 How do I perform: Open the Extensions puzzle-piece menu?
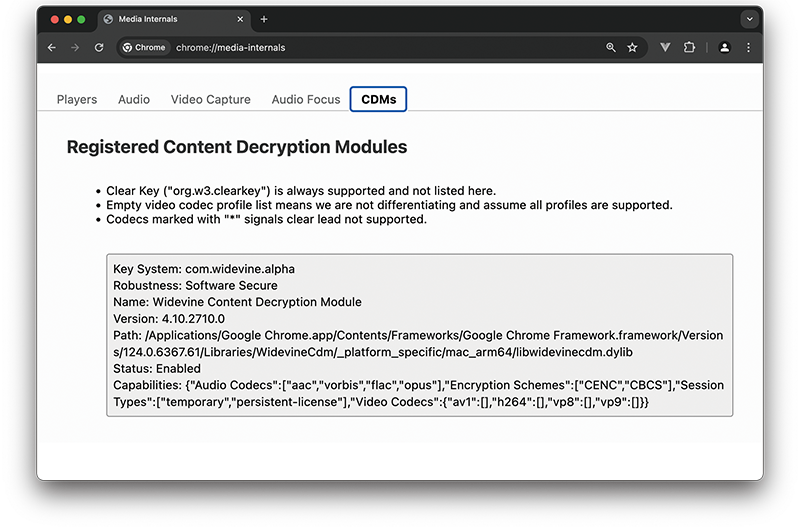coord(690,47)
